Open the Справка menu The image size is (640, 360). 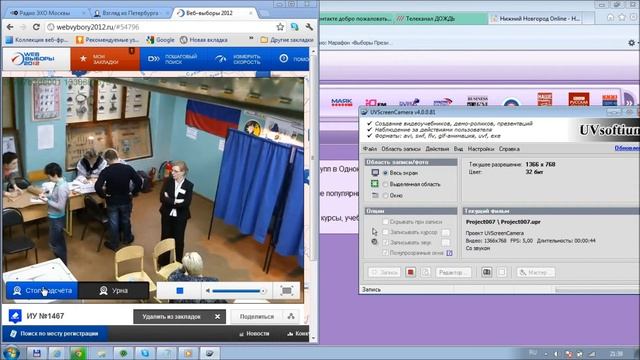(x=509, y=149)
